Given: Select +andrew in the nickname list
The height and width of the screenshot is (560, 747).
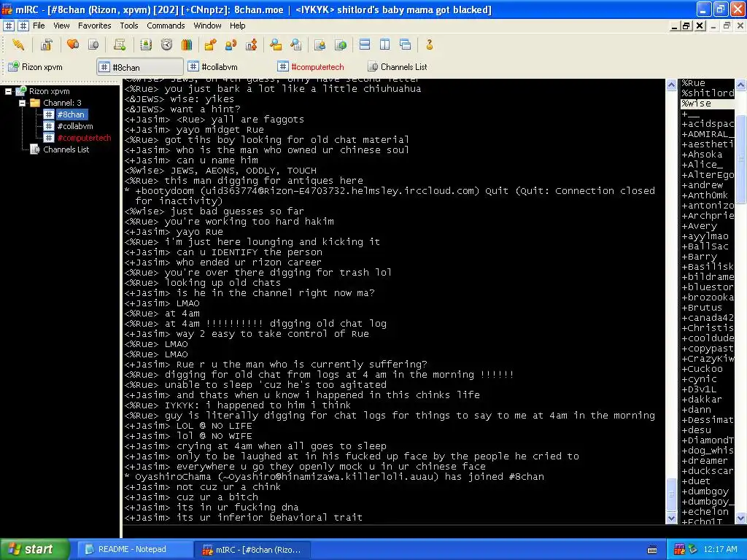Looking at the screenshot, I should (x=707, y=185).
